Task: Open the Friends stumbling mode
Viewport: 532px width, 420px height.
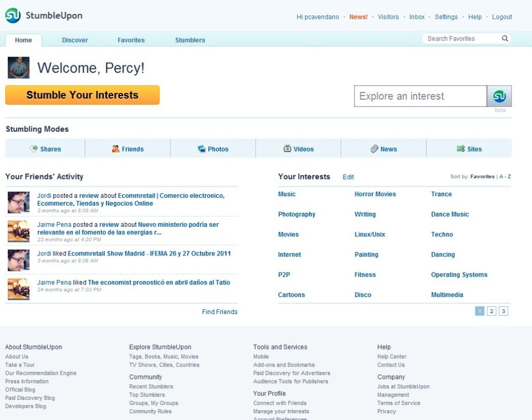Action: click(x=128, y=149)
